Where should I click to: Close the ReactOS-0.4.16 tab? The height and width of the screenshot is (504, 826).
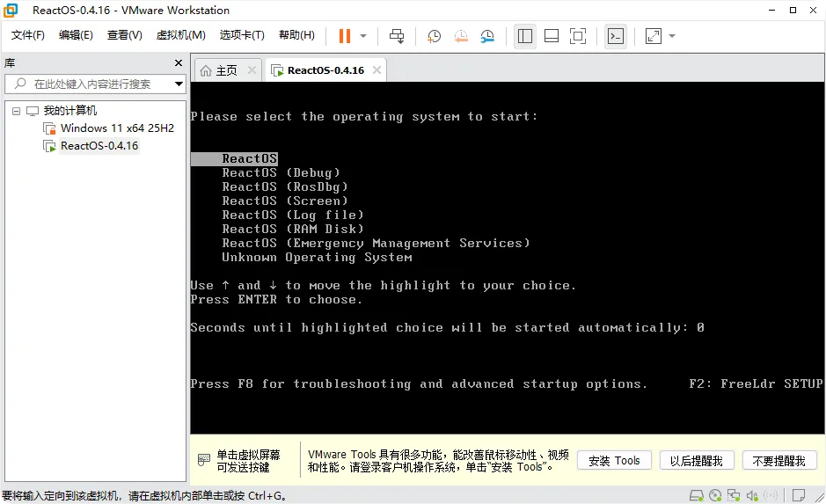pyautogui.click(x=376, y=70)
